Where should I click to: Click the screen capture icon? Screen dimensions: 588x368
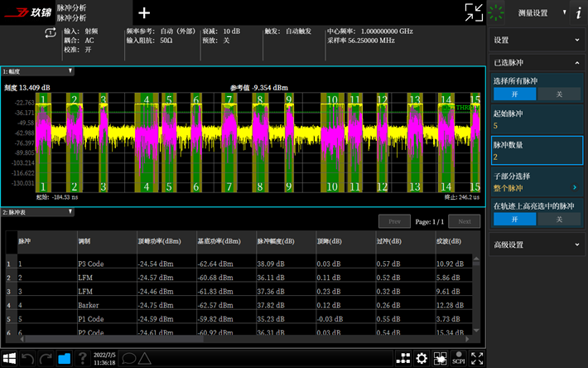440,359
